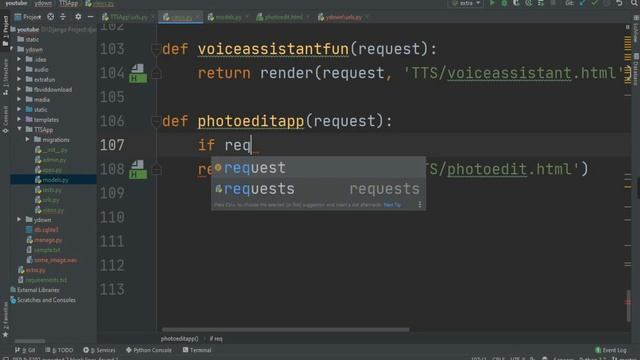The image size is (640, 360).
Task: Click the override gutter icon on line 104
Action: [x=138, y=73]
